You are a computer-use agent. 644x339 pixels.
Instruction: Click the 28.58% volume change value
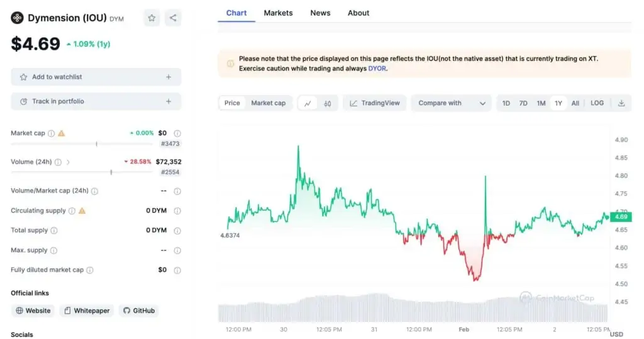click(x=140, y=162)
